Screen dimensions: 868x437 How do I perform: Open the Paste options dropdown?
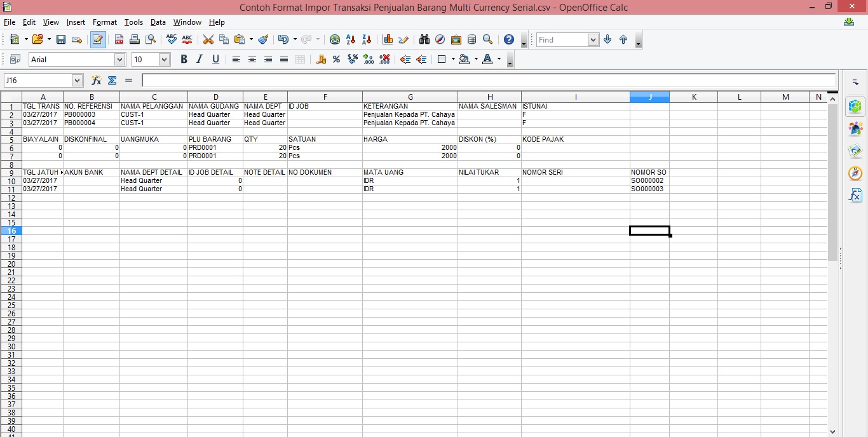pos(251,39)
